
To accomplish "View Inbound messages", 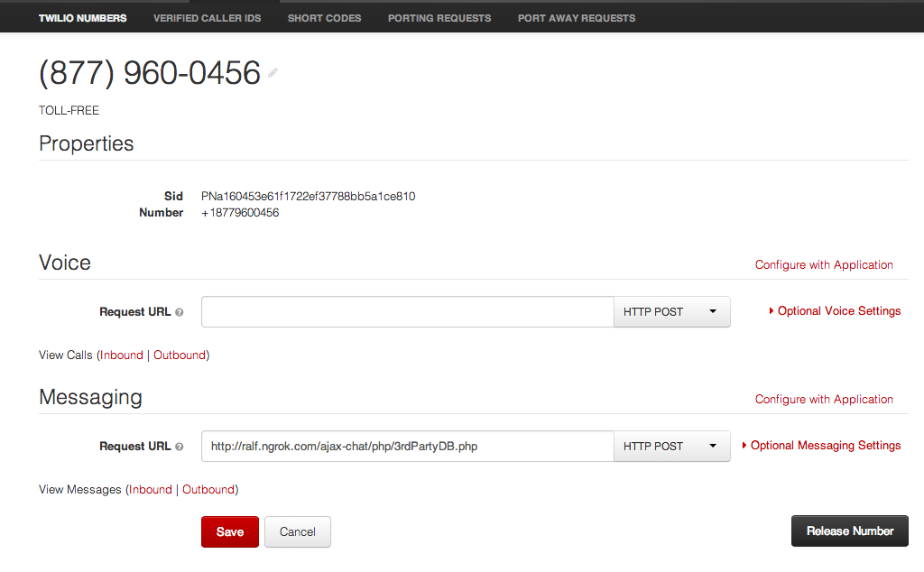I will tap(151, 490).
